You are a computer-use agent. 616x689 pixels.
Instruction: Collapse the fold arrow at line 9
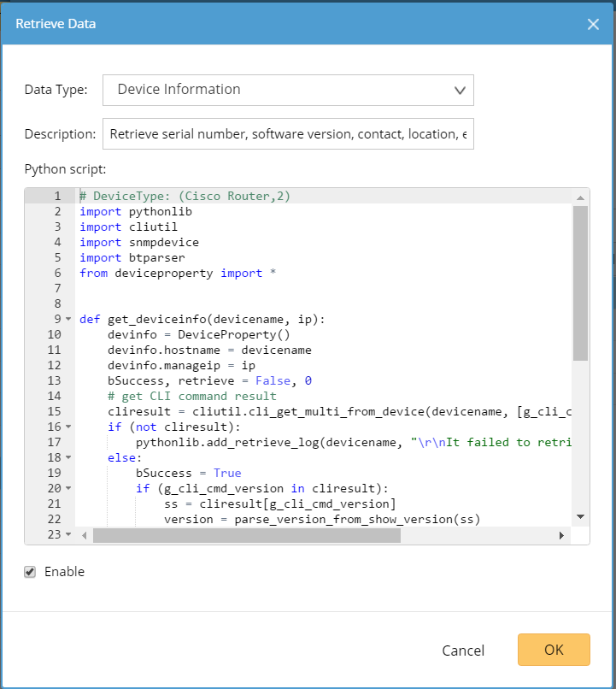(x=68, y=319)
